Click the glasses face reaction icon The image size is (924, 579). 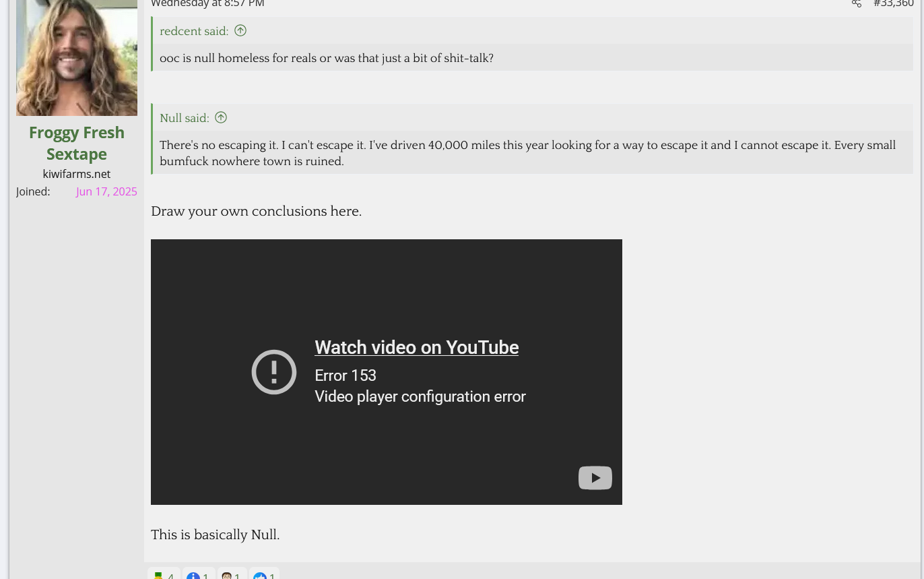(x=227, y=575)
